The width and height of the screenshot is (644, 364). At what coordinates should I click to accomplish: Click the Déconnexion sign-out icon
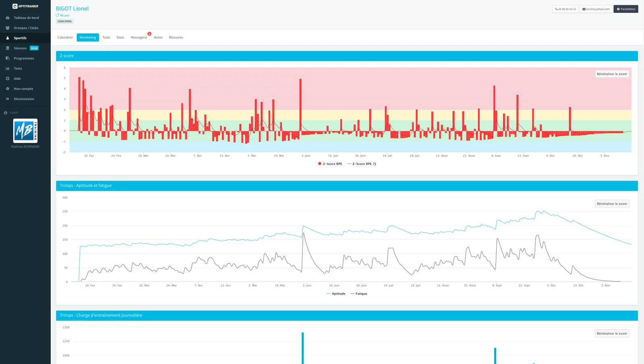point(8,99)
